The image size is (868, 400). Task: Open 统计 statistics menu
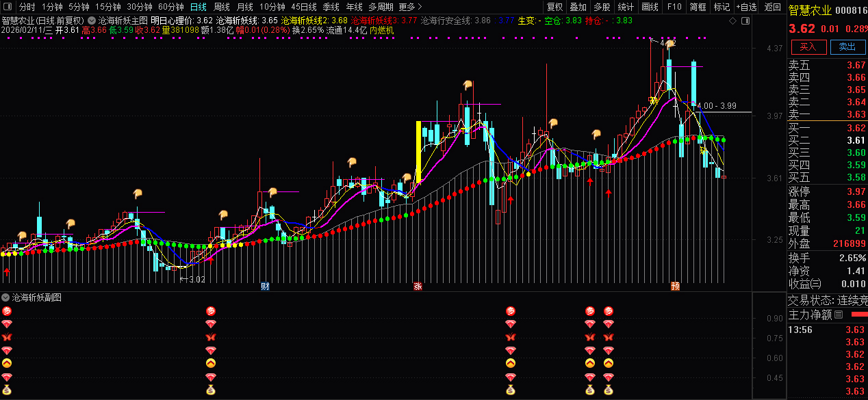(626, 7)
